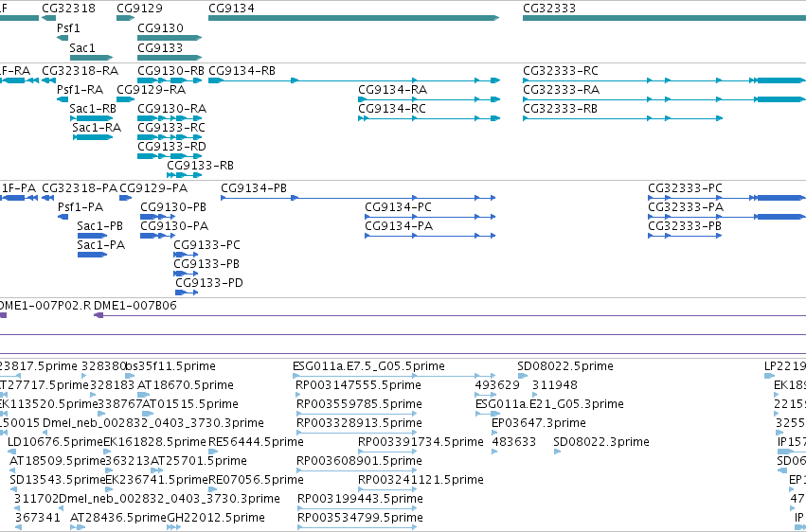Open EST RP003391734.5prime
The image size is (806, 532).
click(x=387, y=452)
